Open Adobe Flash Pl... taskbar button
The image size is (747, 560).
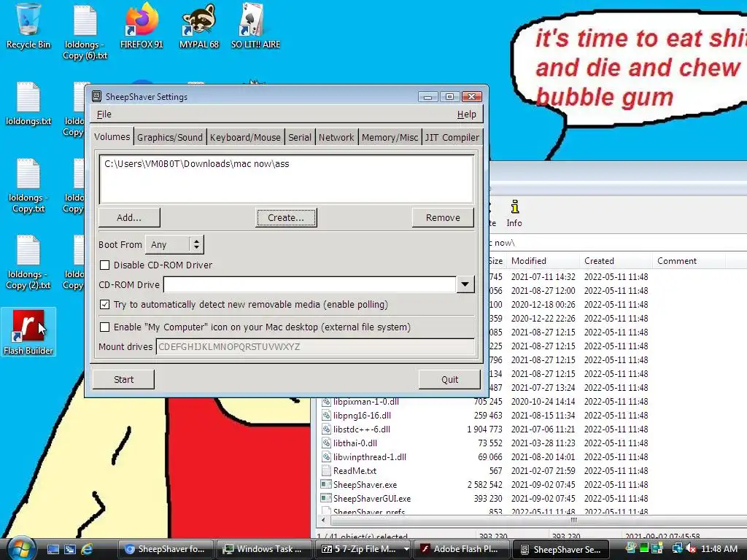(462, 549)
